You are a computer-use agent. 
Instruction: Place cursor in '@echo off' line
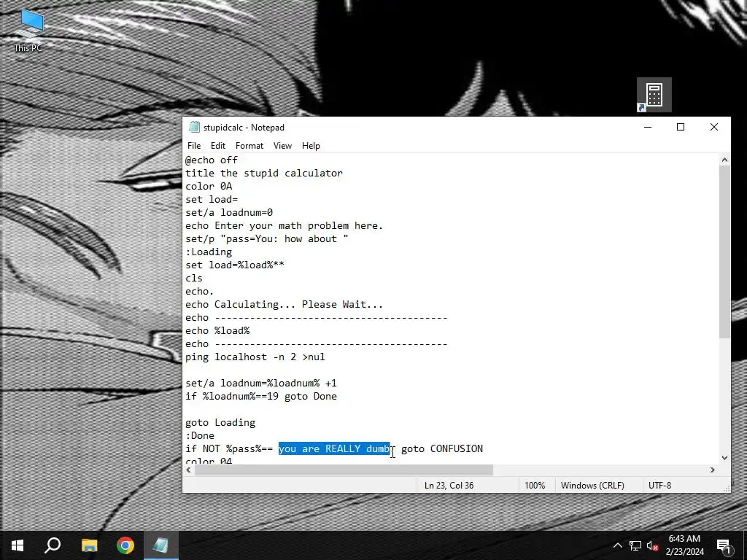click(x=212, y=160)
